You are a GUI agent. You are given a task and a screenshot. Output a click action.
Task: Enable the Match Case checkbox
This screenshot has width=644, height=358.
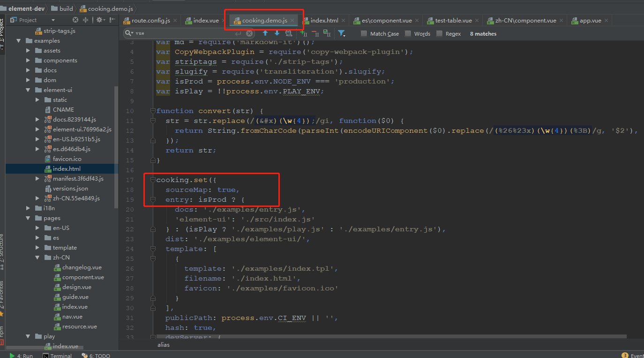(363, 33)
